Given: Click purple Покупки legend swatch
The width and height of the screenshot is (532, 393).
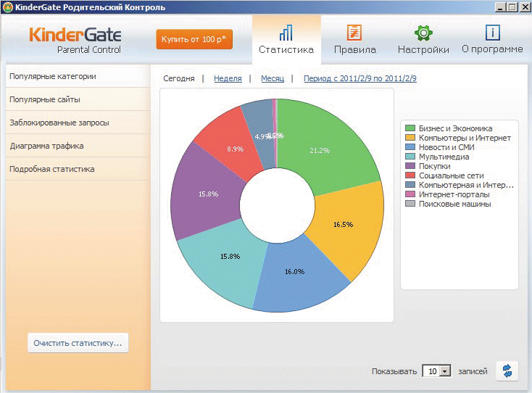Looking at the screenshot, I should pos(410,165).
